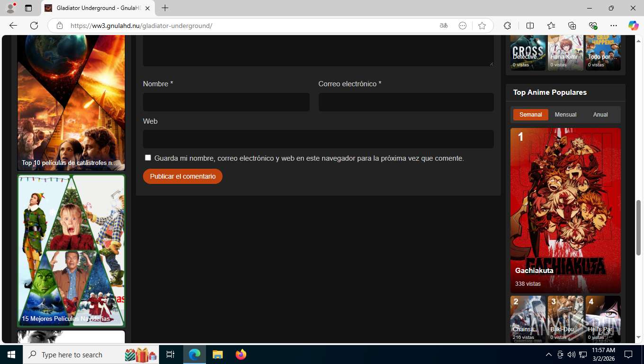Viewport: 644px width, 364px height.
Task: Reload the page with Refresh icon
Action: pyautogui.click(x=34, y=26)
